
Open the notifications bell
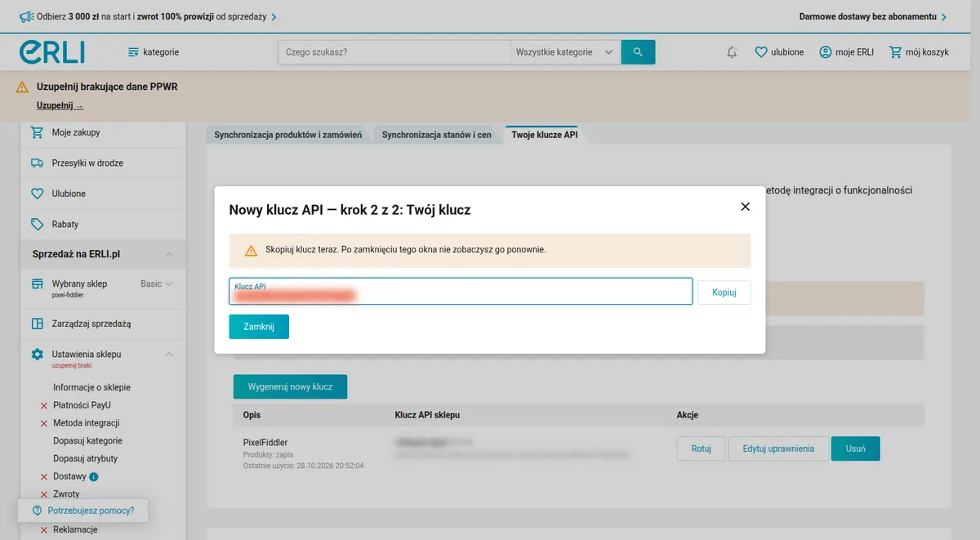732,52
